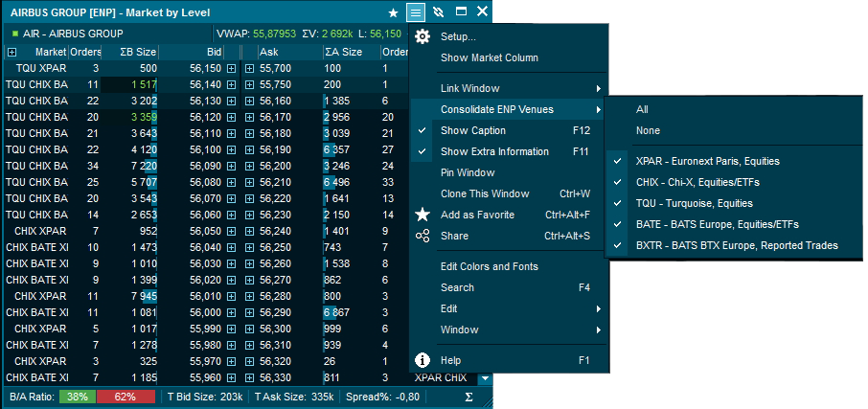
Task: Click the plus icon in Market column header
Action: [11, 52]
